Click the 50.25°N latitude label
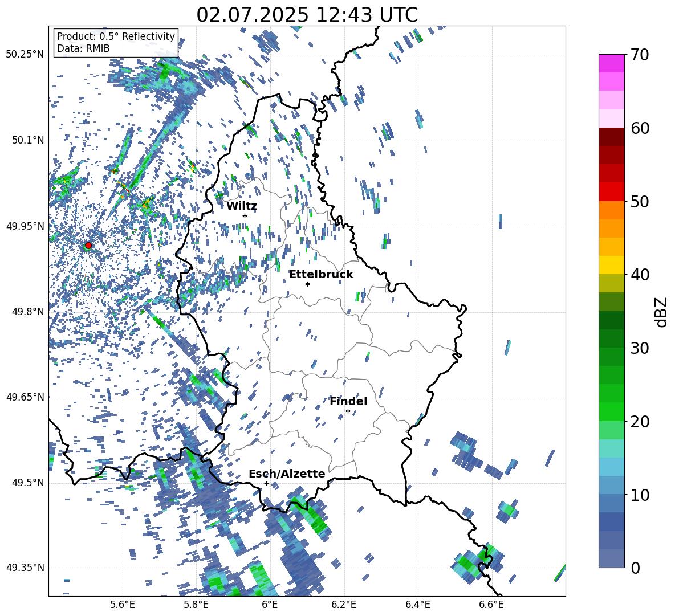 pyautogui.click(x=25, y=55)
